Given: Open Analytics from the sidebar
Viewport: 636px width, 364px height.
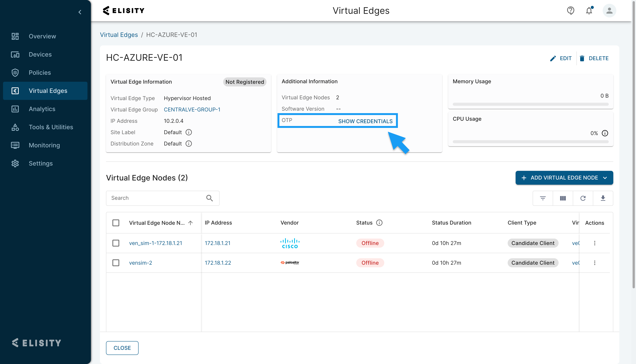Looking at the screenshot, I should pos(42,109).
